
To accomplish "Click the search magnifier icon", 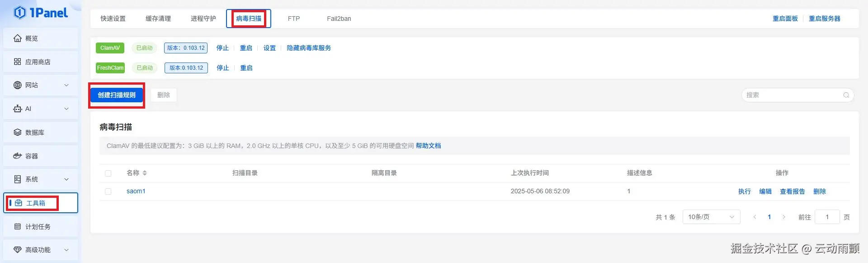I will click(x=846, y=95).
